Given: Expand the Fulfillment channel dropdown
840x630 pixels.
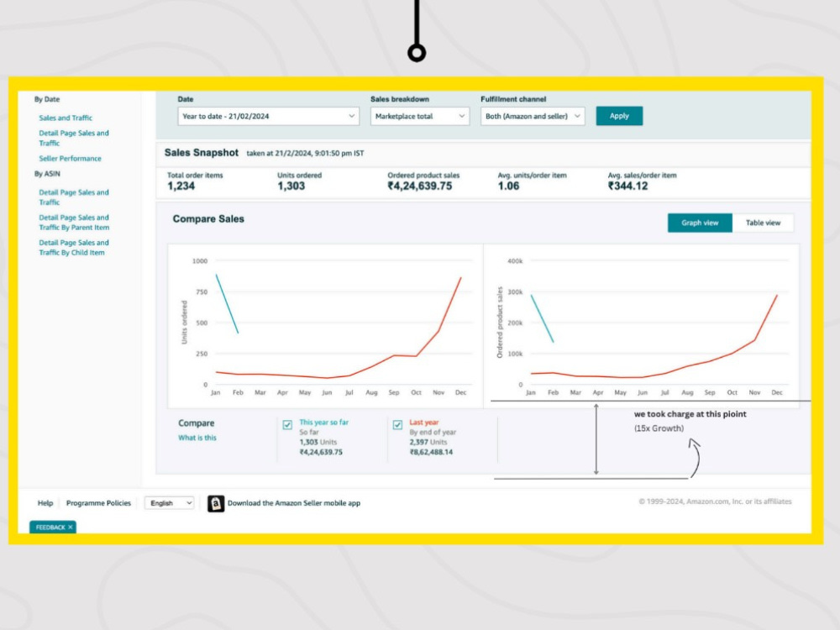Looking at the screenshot, I should (x=533, y=116).
